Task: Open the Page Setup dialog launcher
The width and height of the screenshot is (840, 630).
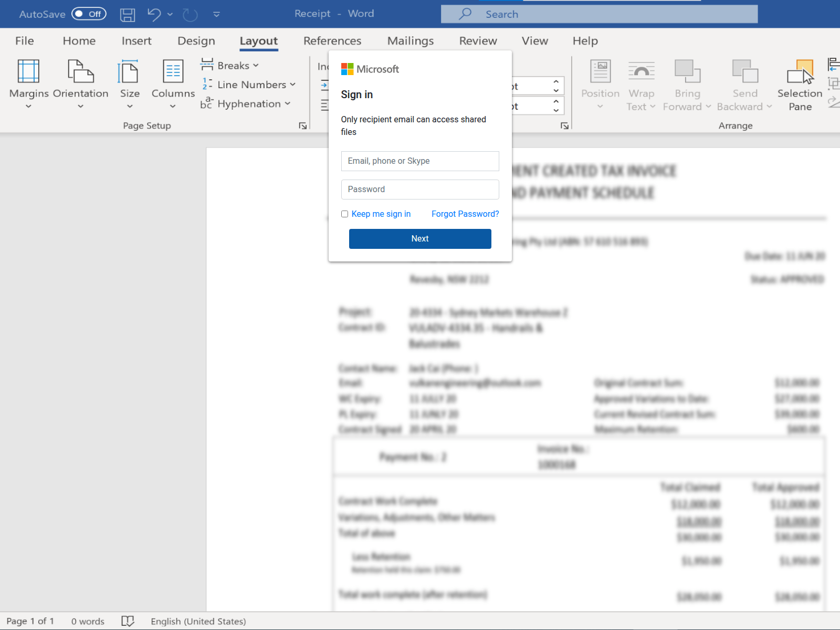Action: click(x=302, y=125)
